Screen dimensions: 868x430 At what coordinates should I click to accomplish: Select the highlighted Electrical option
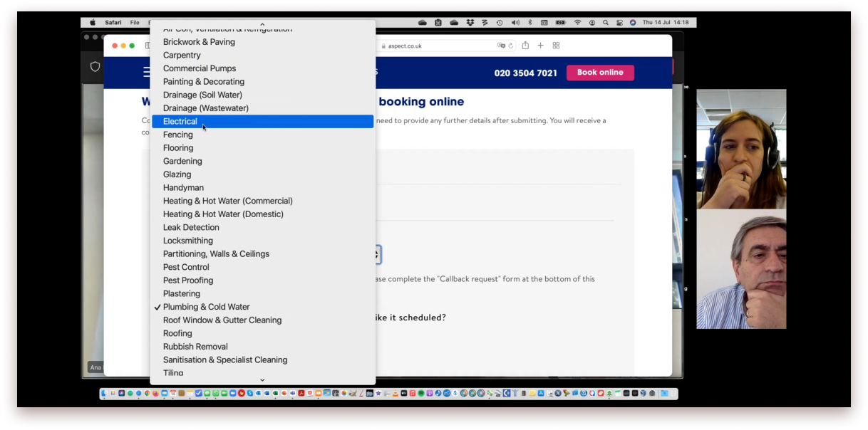point(263,122)
